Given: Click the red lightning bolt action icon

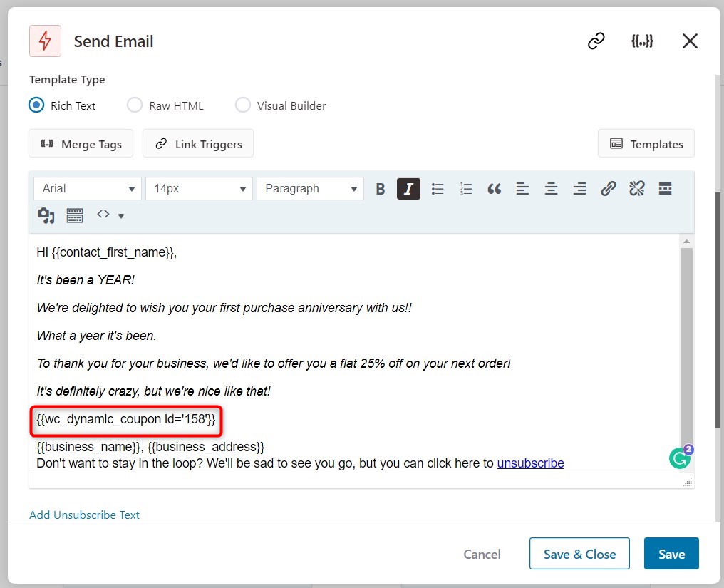Looking at the screenshot, I should (x=46, y=41).
